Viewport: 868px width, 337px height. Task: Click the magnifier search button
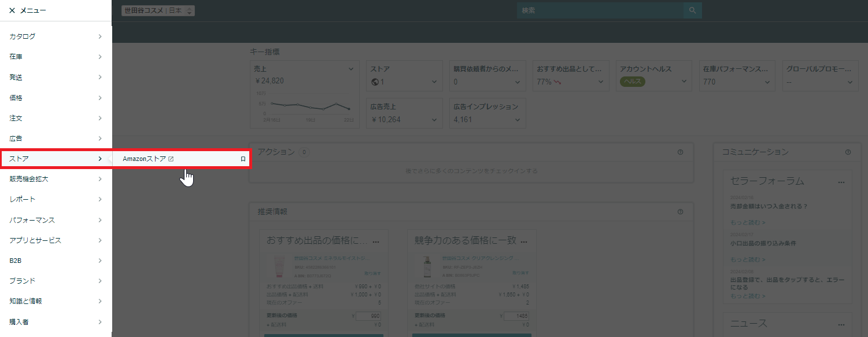tap(692, 10)
